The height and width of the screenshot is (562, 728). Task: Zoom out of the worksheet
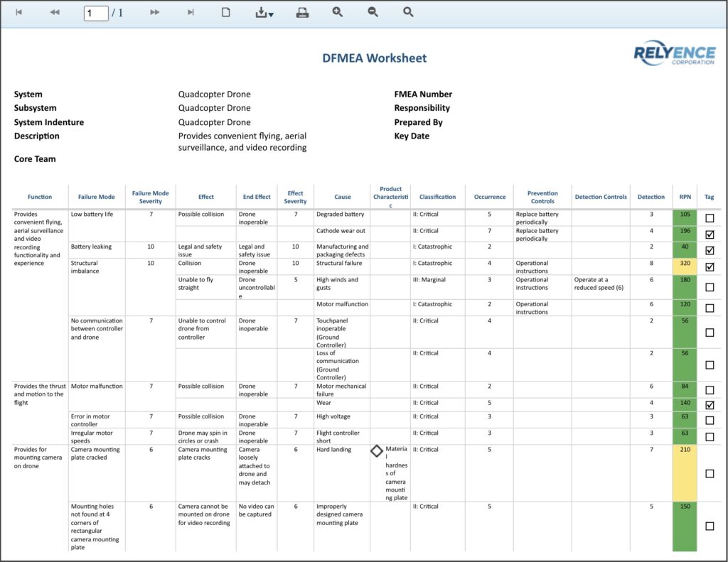(x=373, y=12)
